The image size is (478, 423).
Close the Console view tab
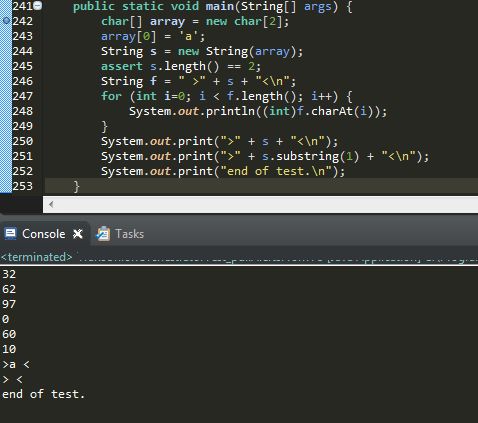78,234
